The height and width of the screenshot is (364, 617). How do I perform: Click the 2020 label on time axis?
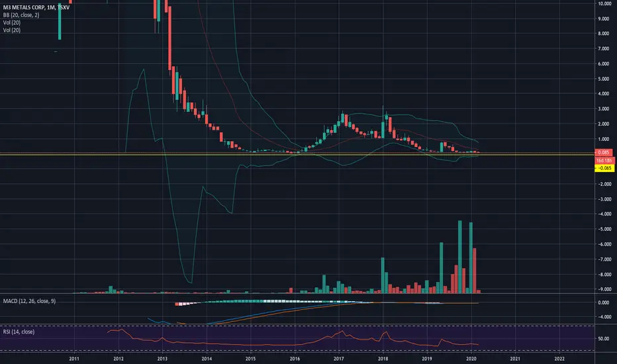tap(471, 359)
